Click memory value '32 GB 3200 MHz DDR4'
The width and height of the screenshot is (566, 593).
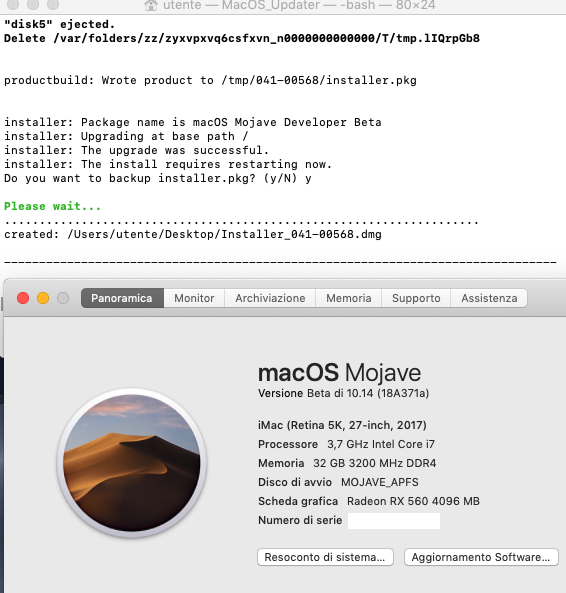pyautogui.click(x=375, y=463)
